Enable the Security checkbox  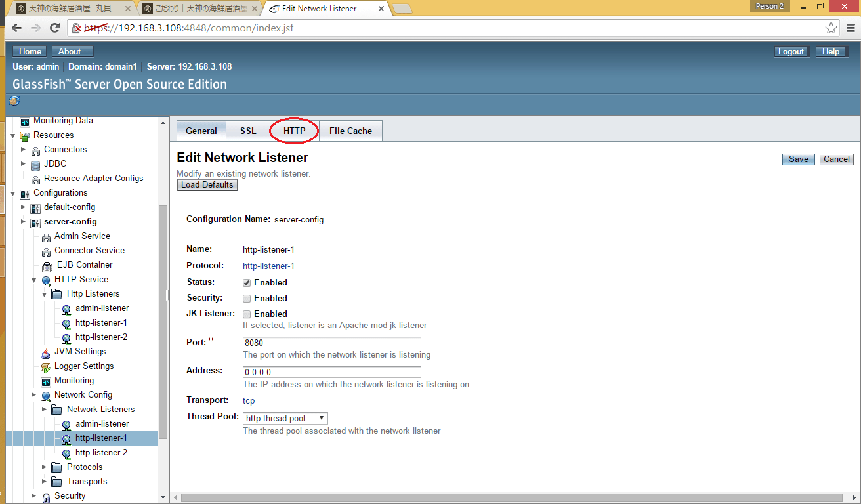[x=247, y=299]
